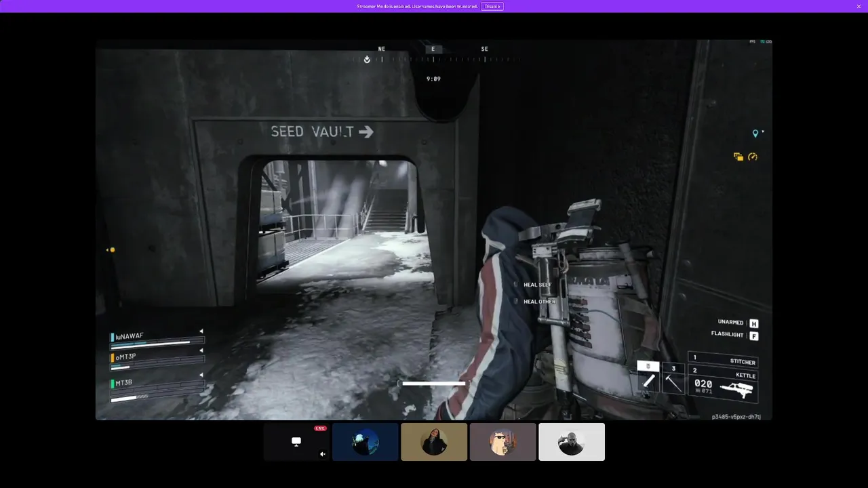Screen dimensions: 868x488
Task: Click the yellow off-screen marker dot
Action: [x=112, y=250]
